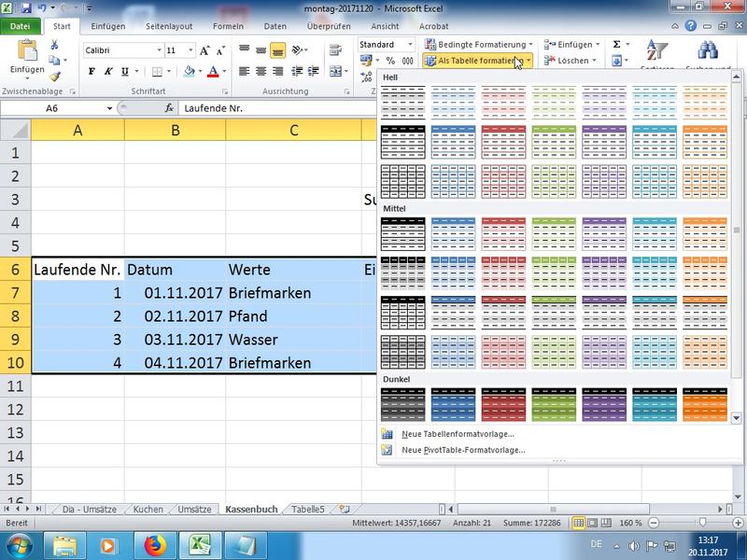
Task: Apply percent number format
Action: pos(390,61)
